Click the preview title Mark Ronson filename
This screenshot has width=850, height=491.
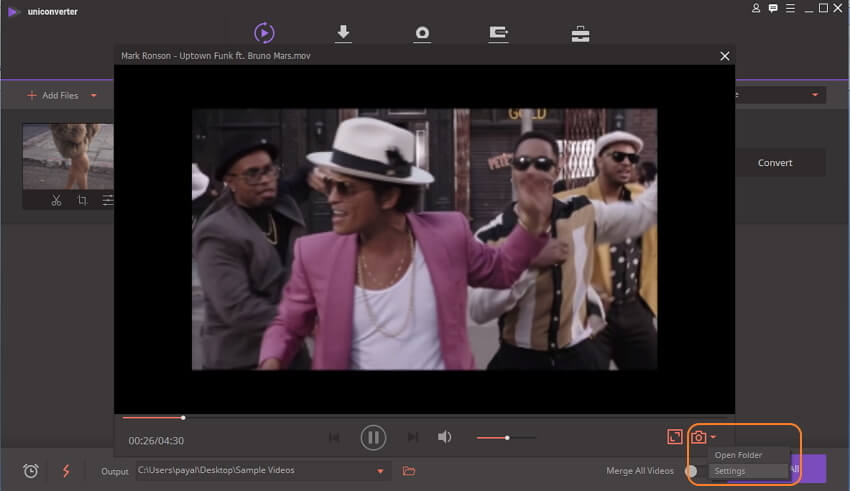216,56
